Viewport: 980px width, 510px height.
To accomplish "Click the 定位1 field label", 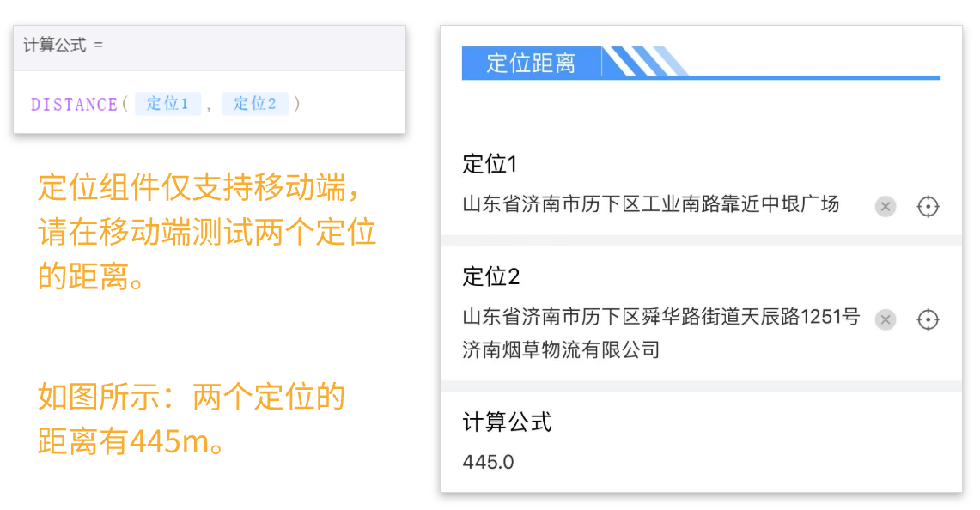I will 490,164.
